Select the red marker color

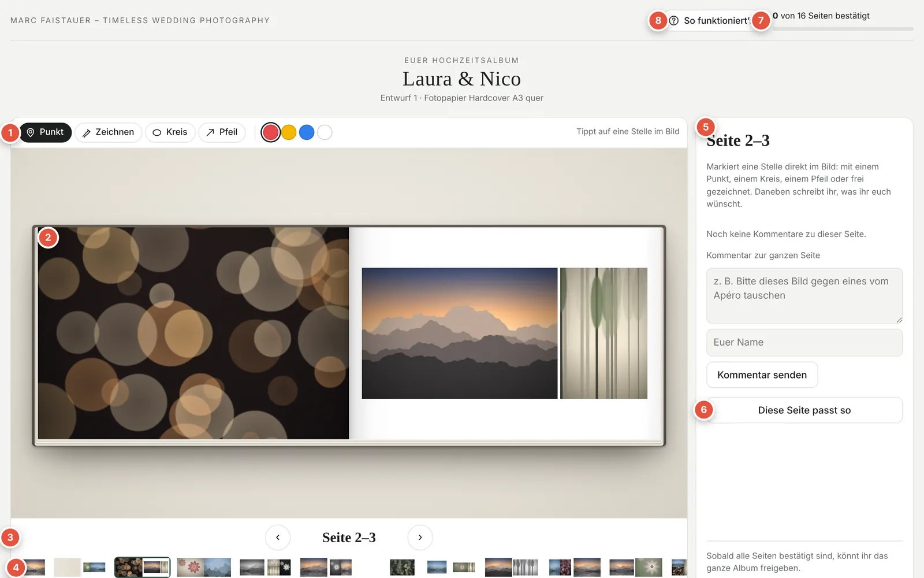point(271,132)
